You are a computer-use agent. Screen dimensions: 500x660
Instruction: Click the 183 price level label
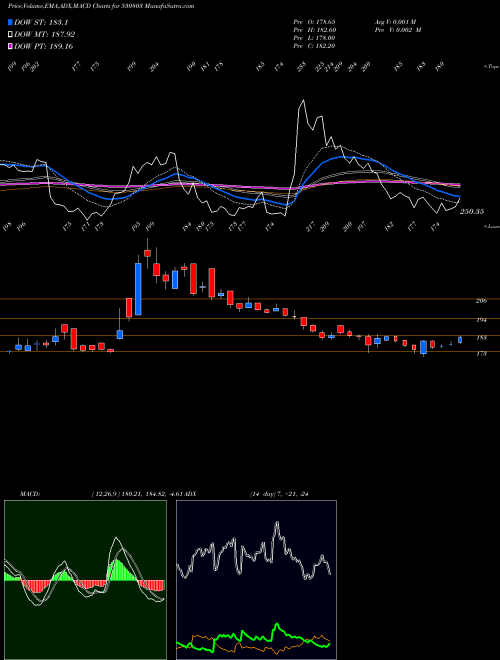click(x=481, y=338)
